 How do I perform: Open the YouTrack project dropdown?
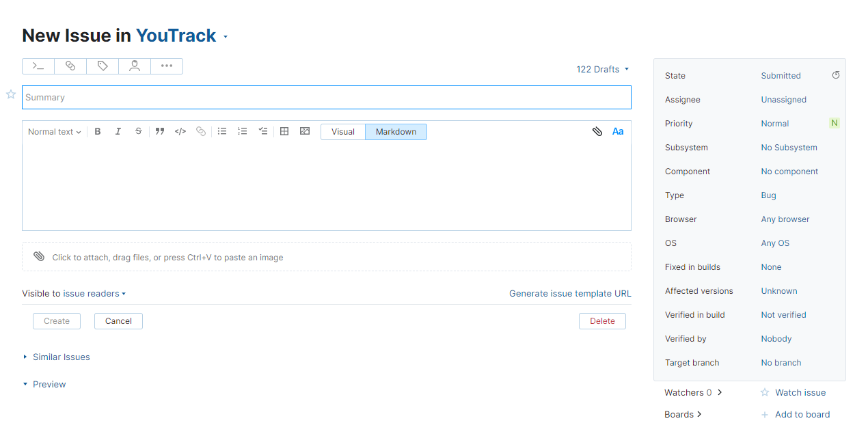182,36
